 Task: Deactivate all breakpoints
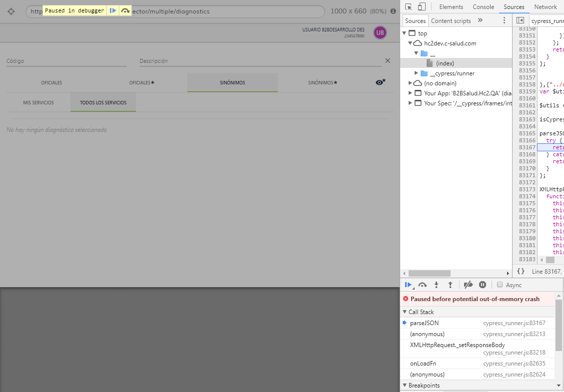coord(468,285)
